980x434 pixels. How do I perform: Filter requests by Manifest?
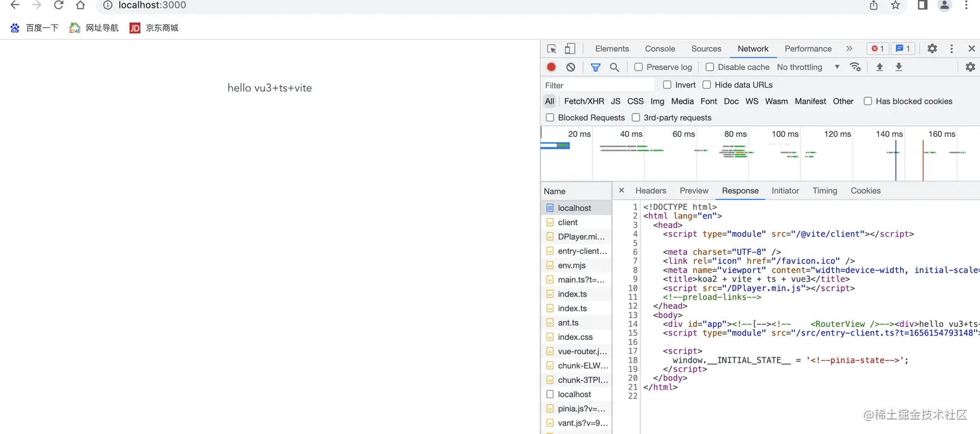(810, 101)
